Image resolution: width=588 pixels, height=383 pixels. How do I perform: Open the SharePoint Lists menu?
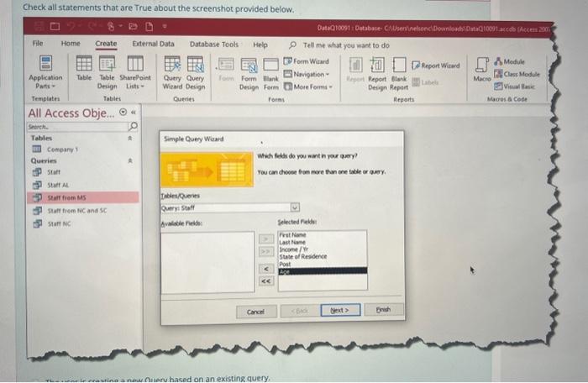click(135, 72)
